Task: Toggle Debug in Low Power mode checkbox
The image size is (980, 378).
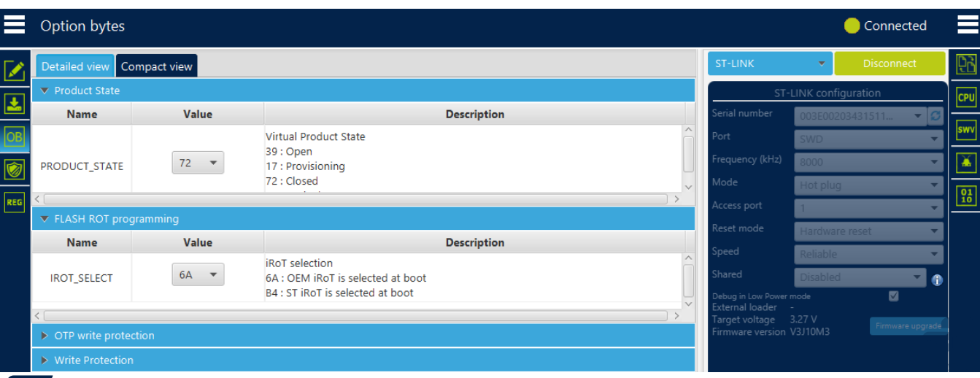Action: tap(893, 296)
